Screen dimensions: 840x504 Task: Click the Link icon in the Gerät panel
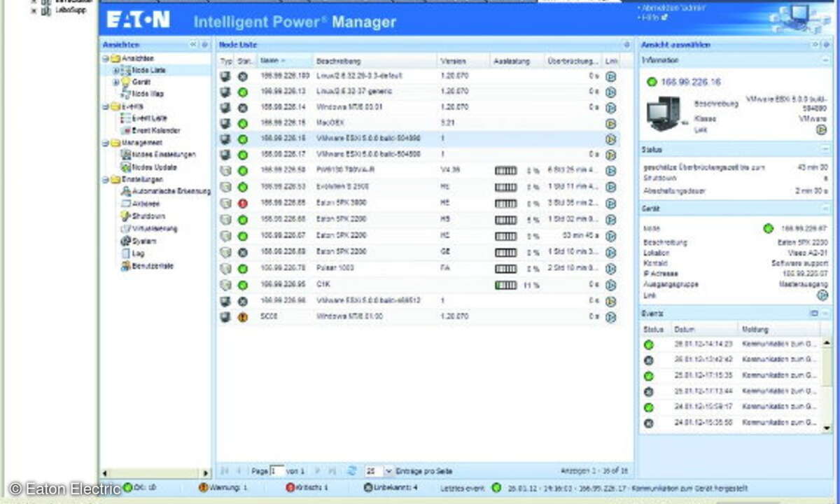pyautogui.click(x=822, y=295)
